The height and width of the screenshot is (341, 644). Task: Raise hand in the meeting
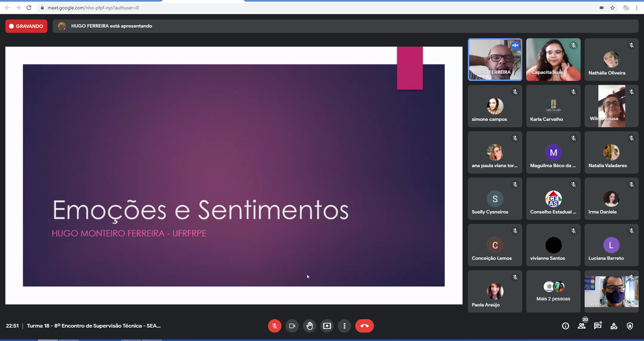tap(310, 326)
